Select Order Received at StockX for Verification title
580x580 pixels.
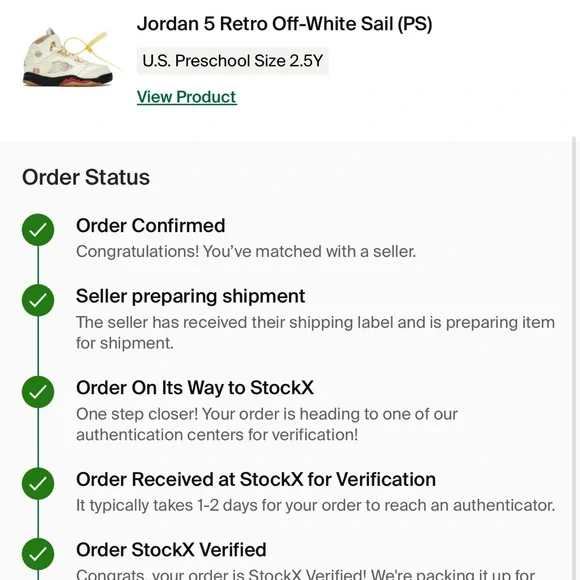tap(256, 479)
